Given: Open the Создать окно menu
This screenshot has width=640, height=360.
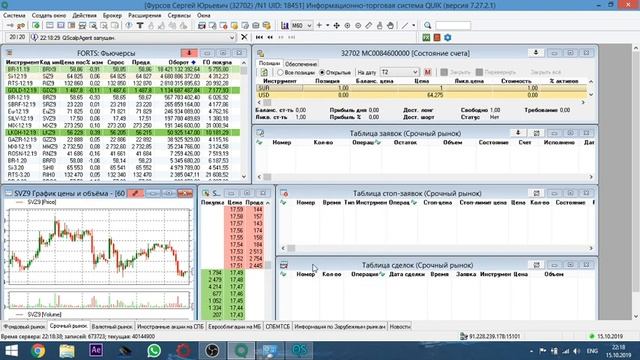Looking at the screenshot, I should [x=49, y=15].
